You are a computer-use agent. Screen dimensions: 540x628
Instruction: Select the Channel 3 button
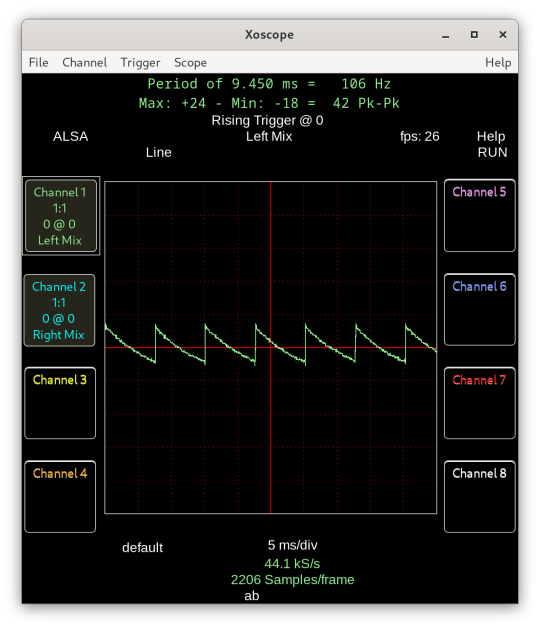click(x=60, y=403)
